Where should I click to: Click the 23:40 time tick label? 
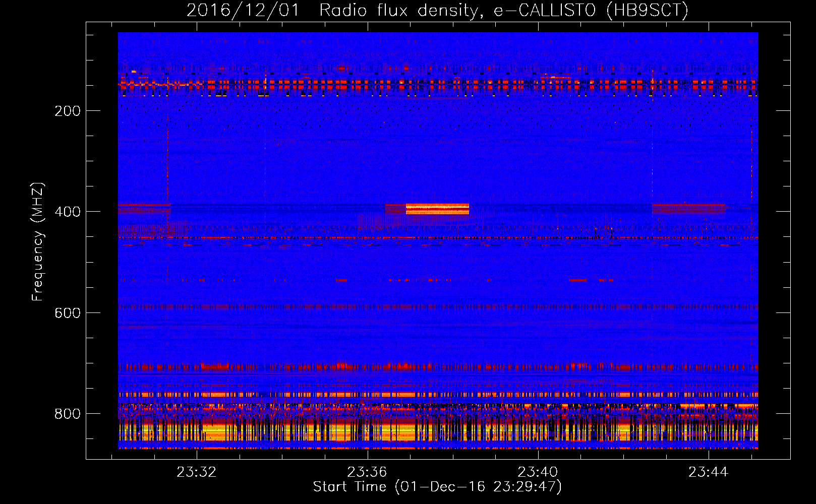pos(538,472)
